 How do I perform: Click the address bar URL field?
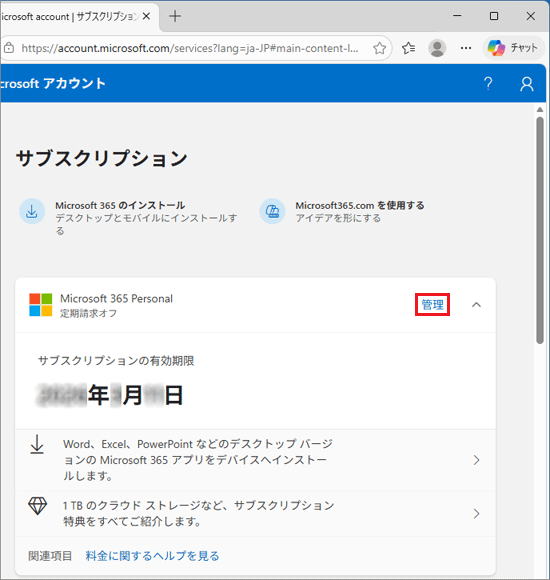(x=190, y=48)
